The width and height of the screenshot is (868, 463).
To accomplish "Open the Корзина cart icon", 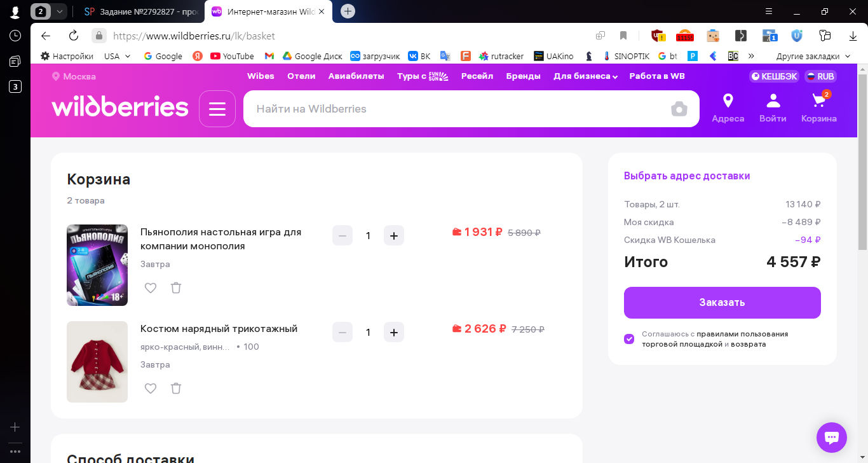I will (818, 108).
